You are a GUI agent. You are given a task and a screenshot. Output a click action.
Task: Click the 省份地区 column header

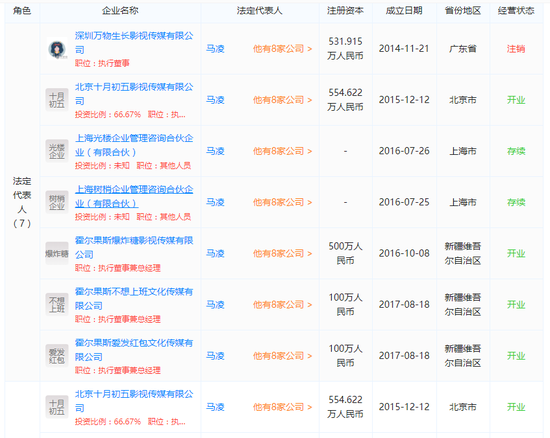[463, 11]
